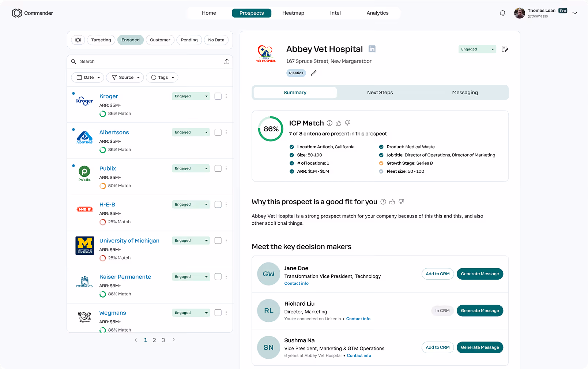Open more options for Albertsons row

[226, 132]
